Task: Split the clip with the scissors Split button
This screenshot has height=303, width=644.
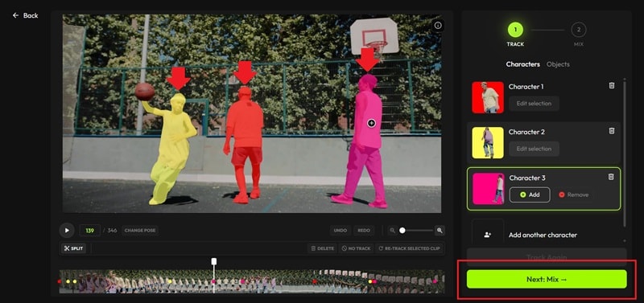Action: (73, 248)
